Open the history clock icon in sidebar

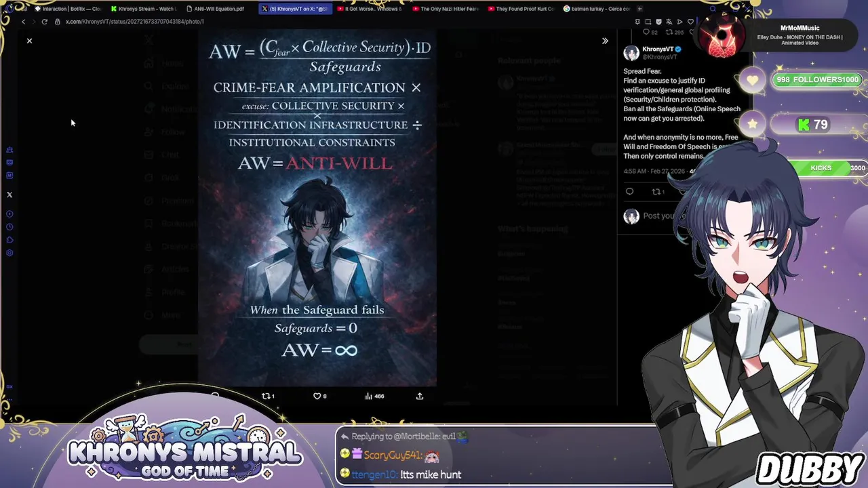9,227
